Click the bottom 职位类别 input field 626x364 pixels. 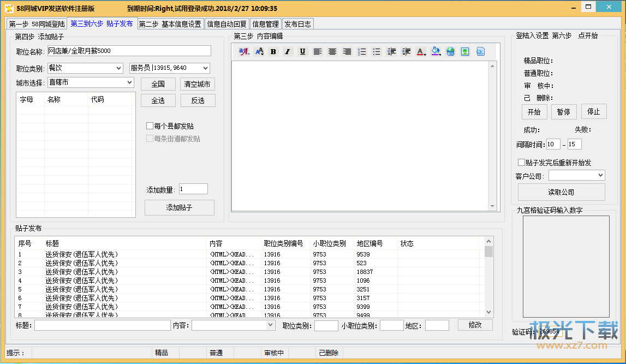pos(326,325)
